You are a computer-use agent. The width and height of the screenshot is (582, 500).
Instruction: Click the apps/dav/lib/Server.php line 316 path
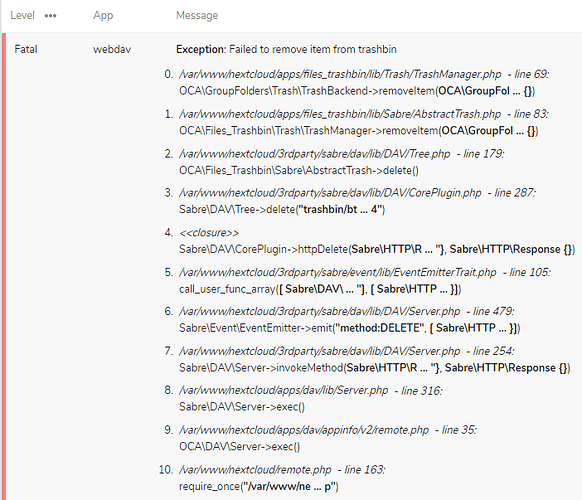pyautogui.click(x=311, y=391)
